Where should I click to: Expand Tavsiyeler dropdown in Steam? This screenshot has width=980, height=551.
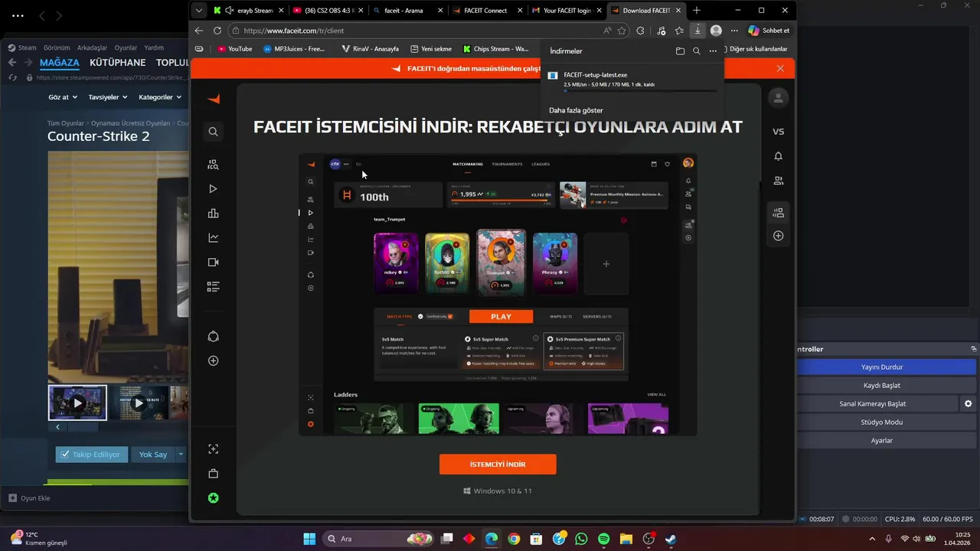click(107, 97)
